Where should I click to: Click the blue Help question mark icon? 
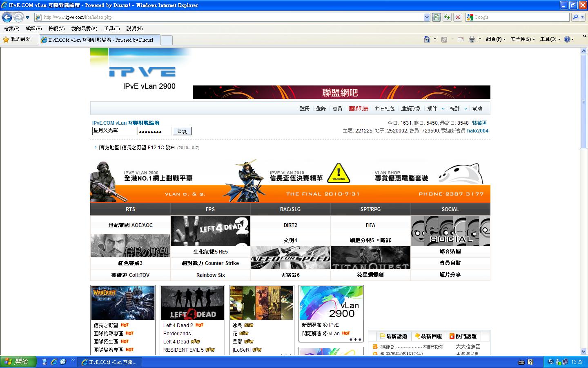(x=567, y=39)
